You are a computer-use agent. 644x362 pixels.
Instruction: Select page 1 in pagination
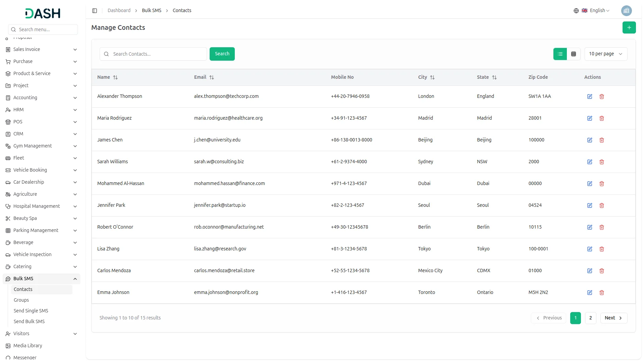(x=575, y=318)
